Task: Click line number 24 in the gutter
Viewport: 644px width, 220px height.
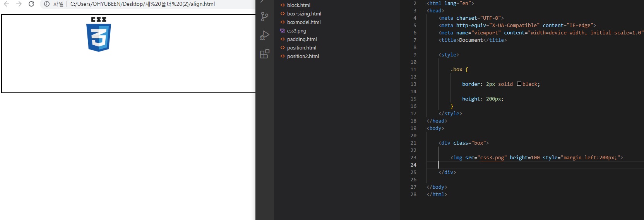Action: pos(413,165)
